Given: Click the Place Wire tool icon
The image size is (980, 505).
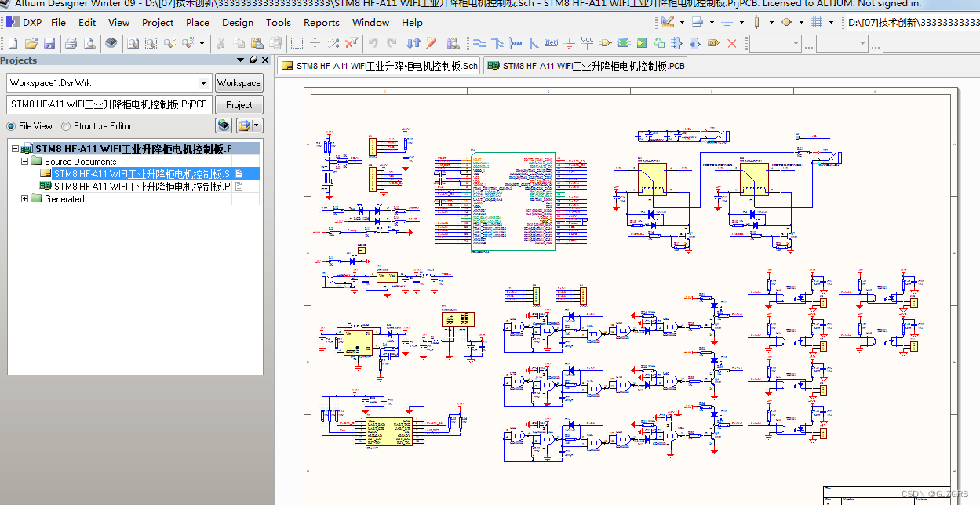Looking at the screenshot, I should pos(479,43).
